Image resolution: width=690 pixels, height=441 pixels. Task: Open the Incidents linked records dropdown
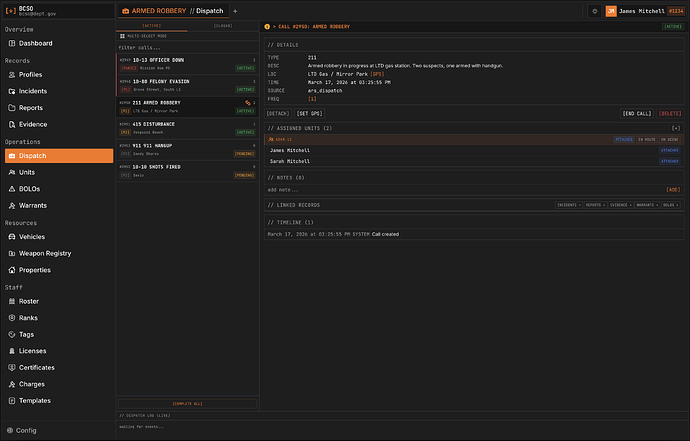point(569,205)
